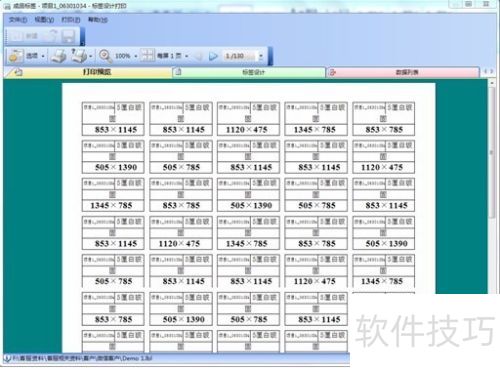The width and height of the screenshot is (500, 368).
Task: Click the page number field showing 1/130
Action: (240, 56)
